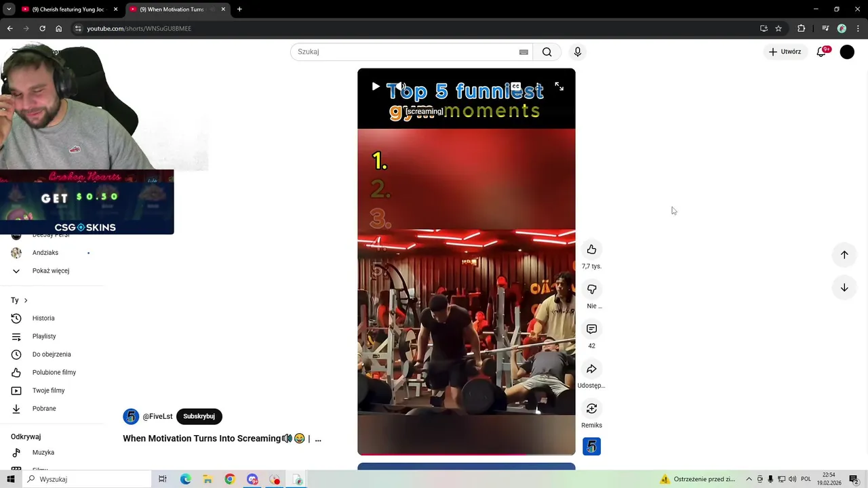
Task: Click the CSGOSKINS Get $0.50 banner
Action: point(87,202)
